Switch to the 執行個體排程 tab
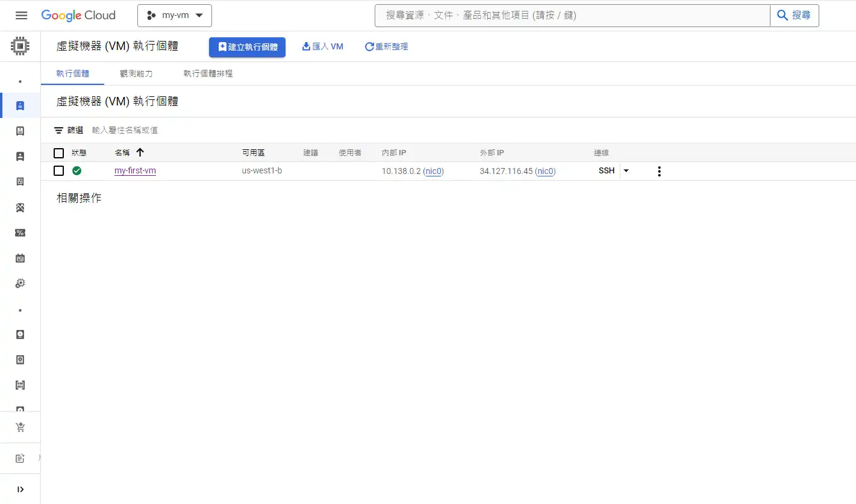The width and height of the screenshot is (856, 504). click(208, 73)
